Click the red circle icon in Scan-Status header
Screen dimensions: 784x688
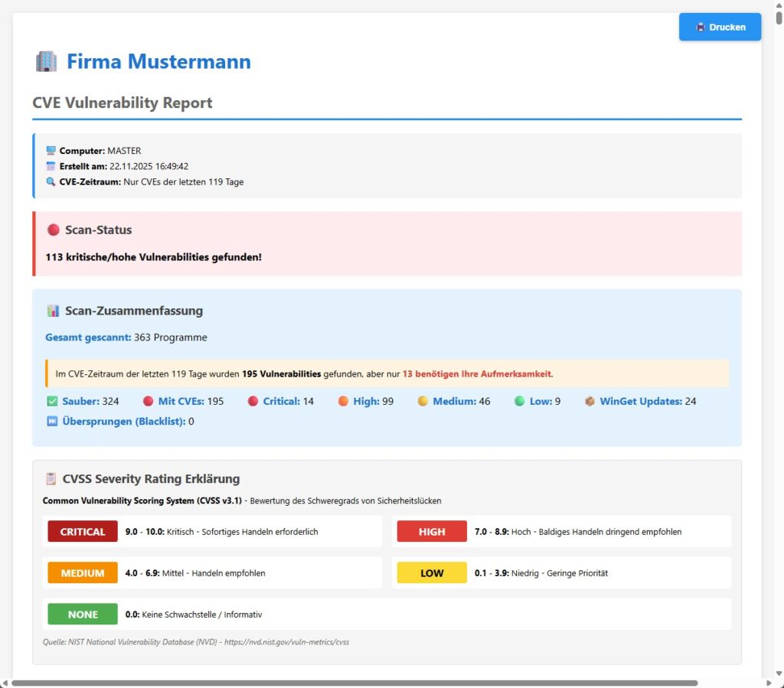pos(51,229)
